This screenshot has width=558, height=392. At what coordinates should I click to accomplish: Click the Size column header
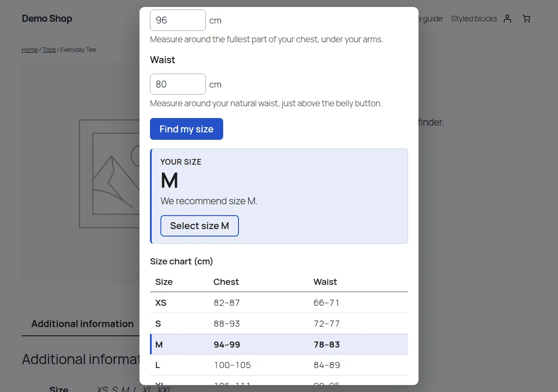[x=164, y=282]
